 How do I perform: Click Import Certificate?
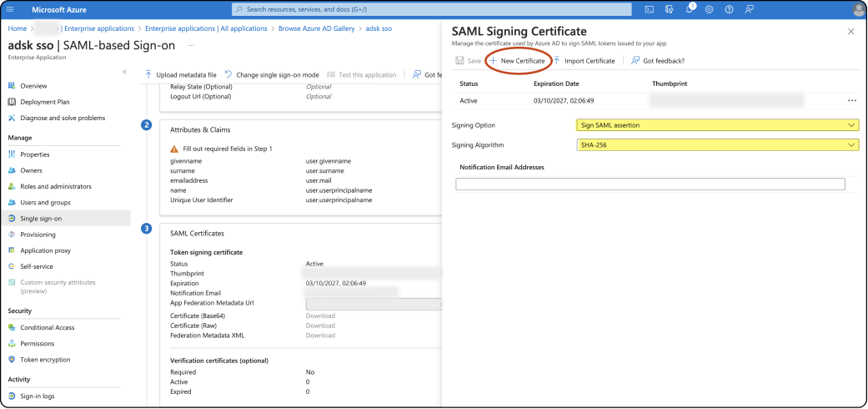tap(584, 61)
